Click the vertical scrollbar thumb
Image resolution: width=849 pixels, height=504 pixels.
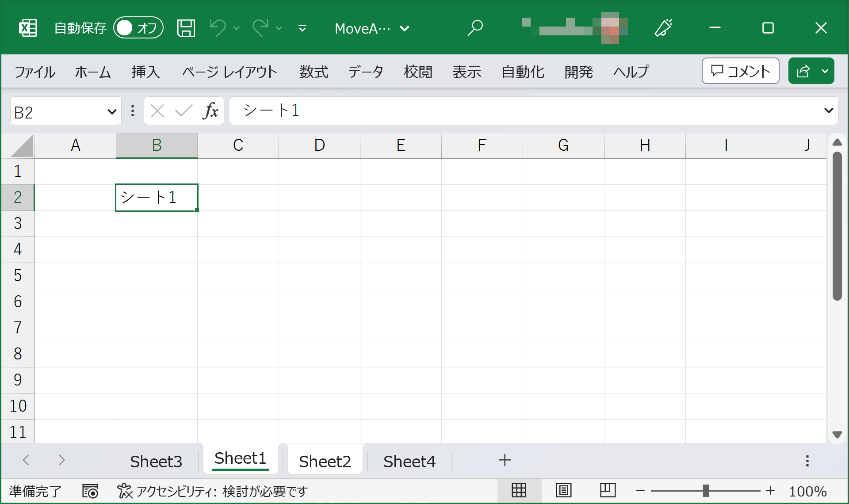(837, 226)
